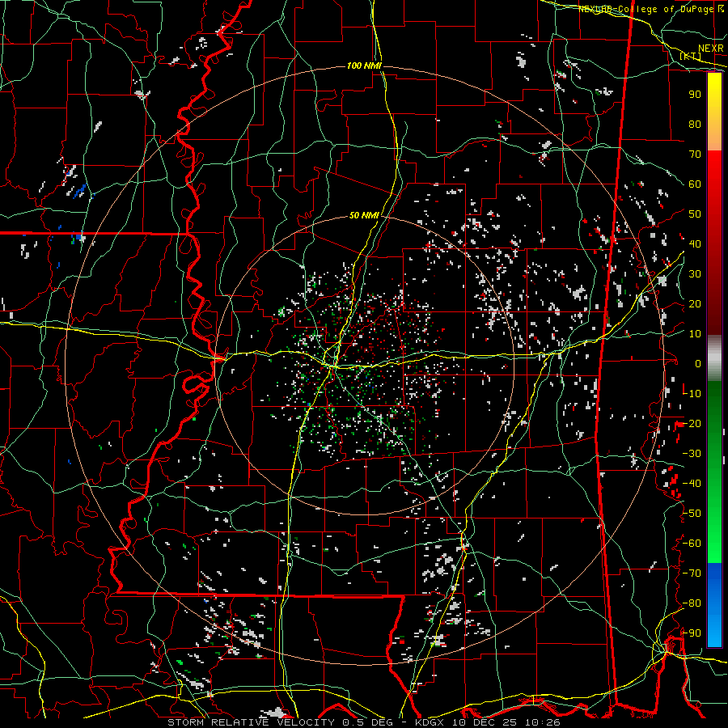This screenshot has height=728, width=728.
Task: Click the "-60" scale value
Action: pyautogui.click(x=692, y=544)
